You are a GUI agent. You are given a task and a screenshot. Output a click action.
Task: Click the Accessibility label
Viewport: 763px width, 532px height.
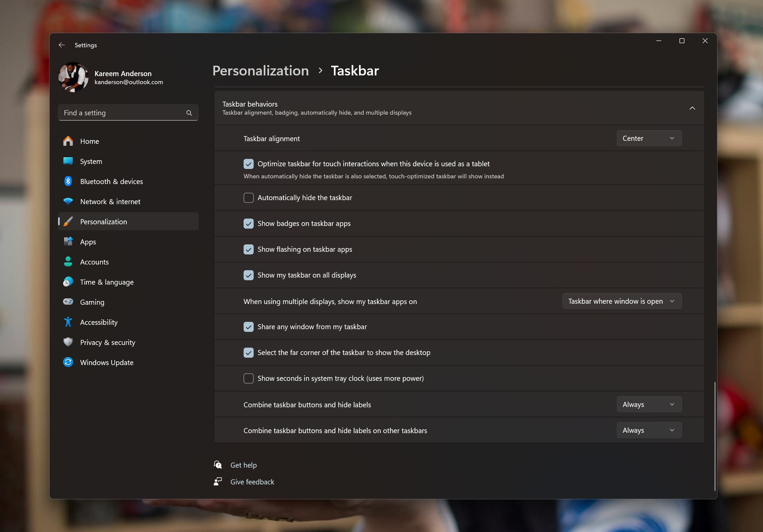click(99, 322)
